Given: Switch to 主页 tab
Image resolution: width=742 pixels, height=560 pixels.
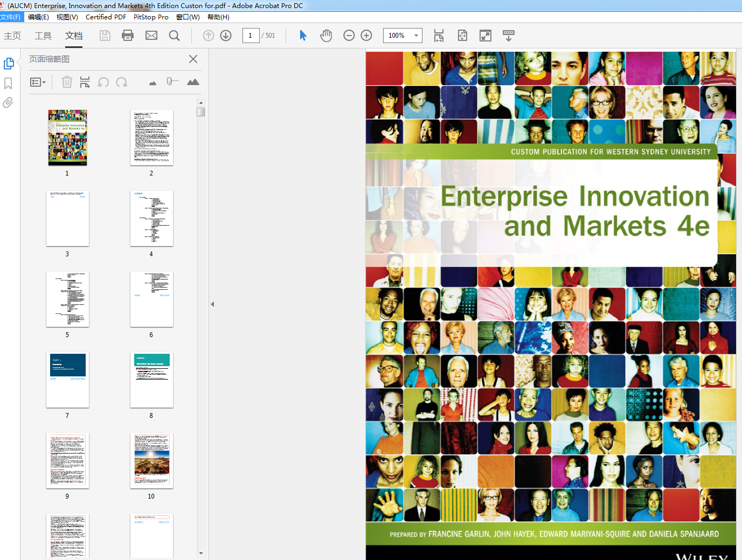Looking at the screenshot, I should pyautogui.click(x=12, y=36).
